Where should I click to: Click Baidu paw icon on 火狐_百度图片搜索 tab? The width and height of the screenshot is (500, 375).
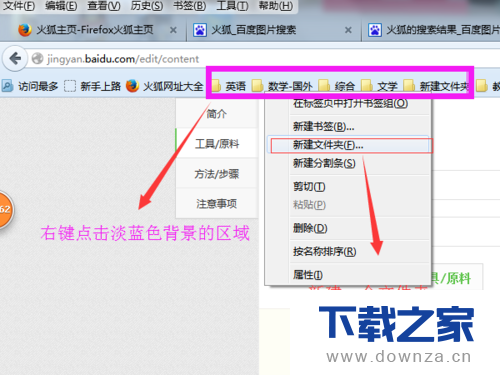200,30
